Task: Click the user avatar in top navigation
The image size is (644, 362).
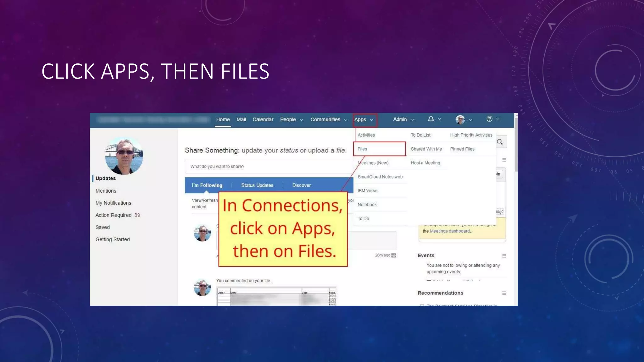Action: click(x=460, y=119)
